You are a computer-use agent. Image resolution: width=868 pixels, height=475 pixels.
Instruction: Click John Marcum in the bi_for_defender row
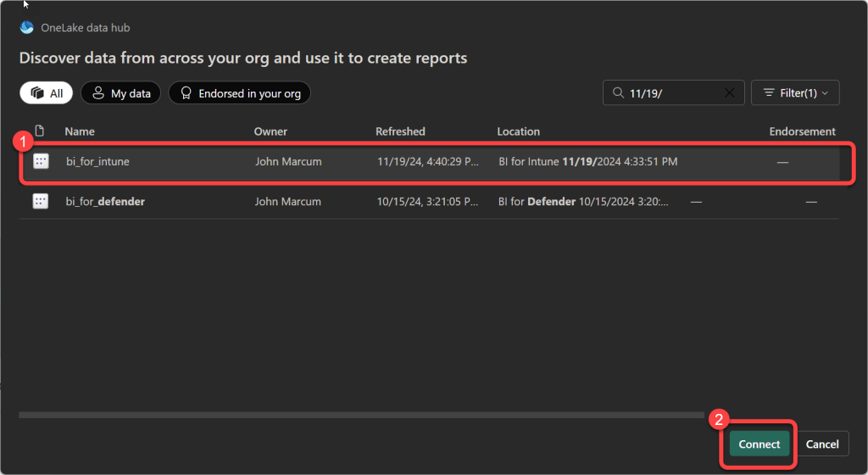click(x=288, y=201)
